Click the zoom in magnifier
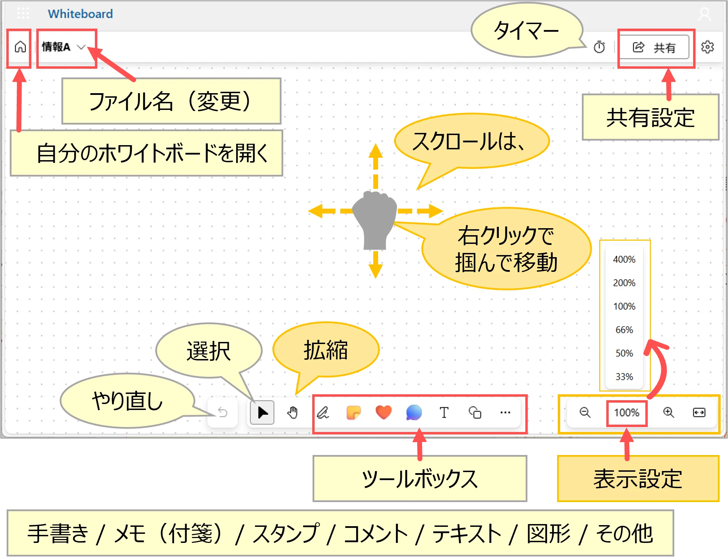The image size is (728, 560). pos(668,412)
